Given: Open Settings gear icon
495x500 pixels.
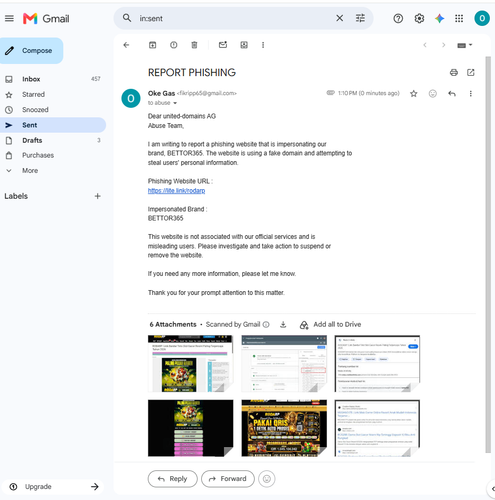Looking at the screenshot, I should 419,18.
